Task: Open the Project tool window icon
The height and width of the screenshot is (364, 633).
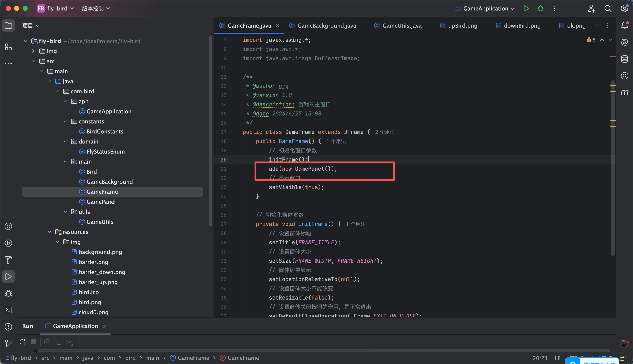Action: (9, 26)
